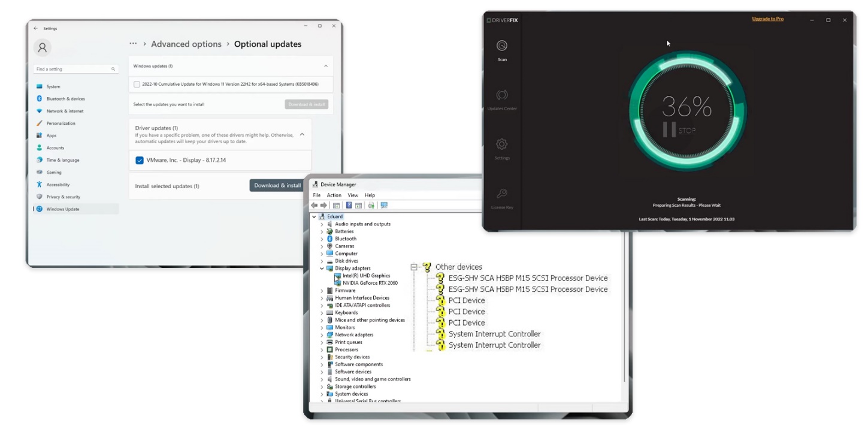The height and width of the screenshot is (434, 868).
Task: Open the DriverFix Scan section icon
Action: (x=502, y=46)
